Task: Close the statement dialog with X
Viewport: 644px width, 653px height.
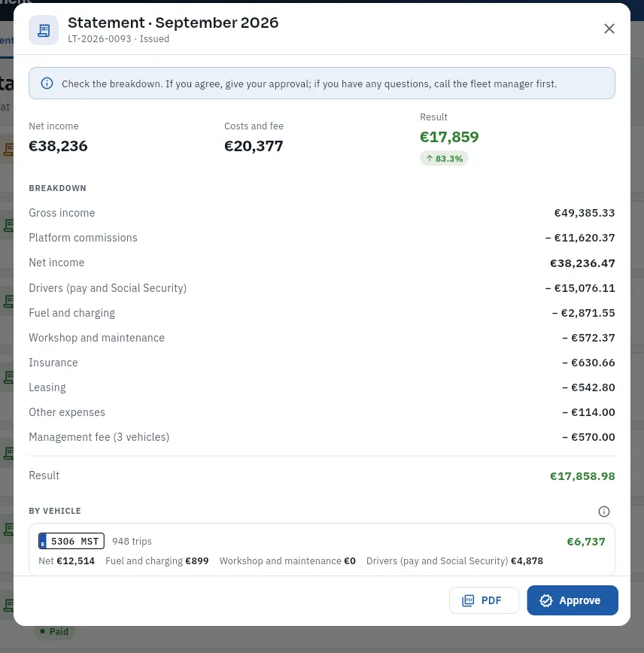Action: pos(609,29)
